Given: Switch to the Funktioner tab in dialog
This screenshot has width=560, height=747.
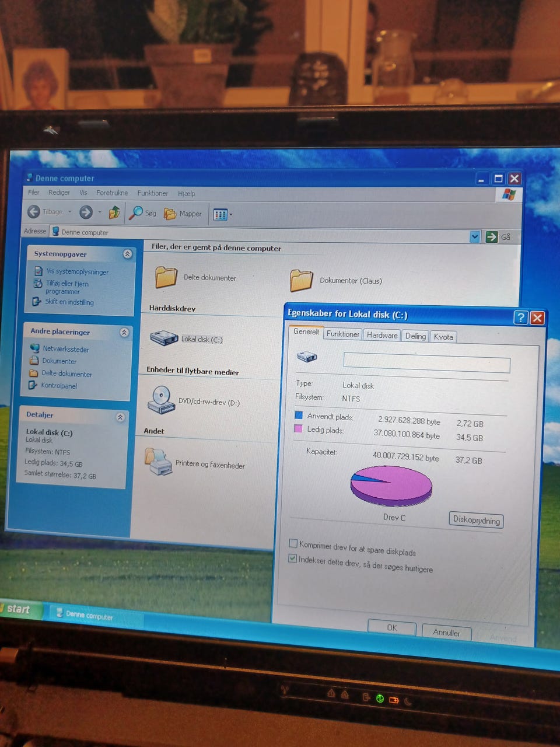Looking at the screenshot, I should pos(343,334).
